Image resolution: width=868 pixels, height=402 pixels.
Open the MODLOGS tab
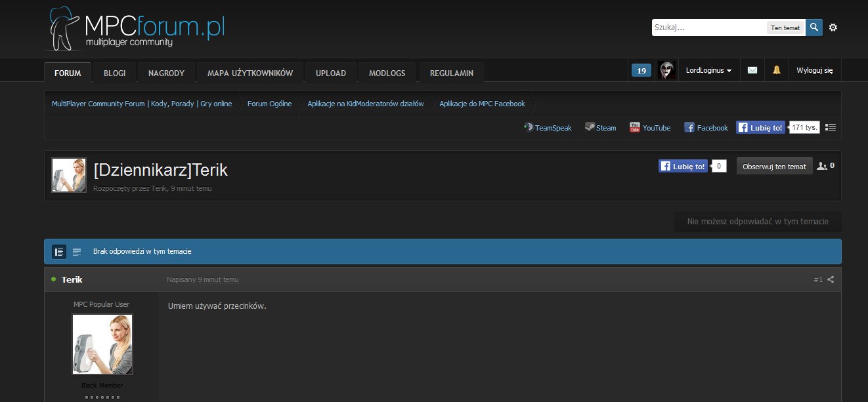[387, 73]
